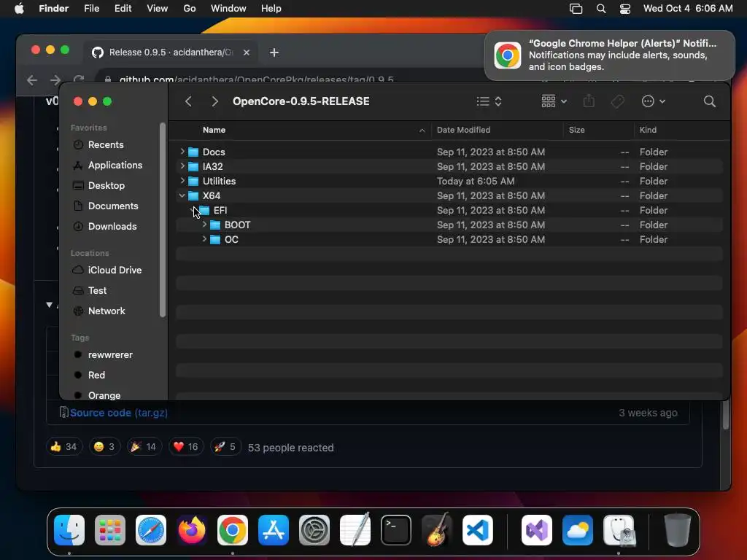This screenshot has height=560, width=747.
Task: Toggle the rocket reaction
Action: 226,447
